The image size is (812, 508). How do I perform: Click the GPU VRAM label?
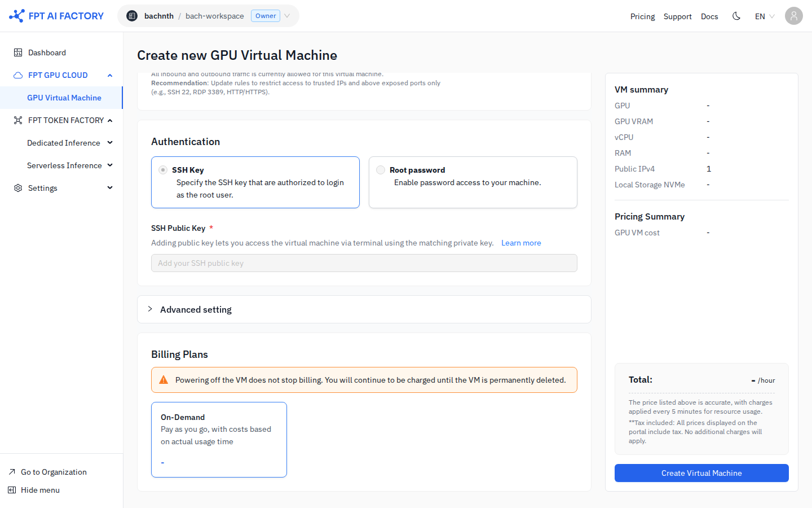(x=634, y=121)
